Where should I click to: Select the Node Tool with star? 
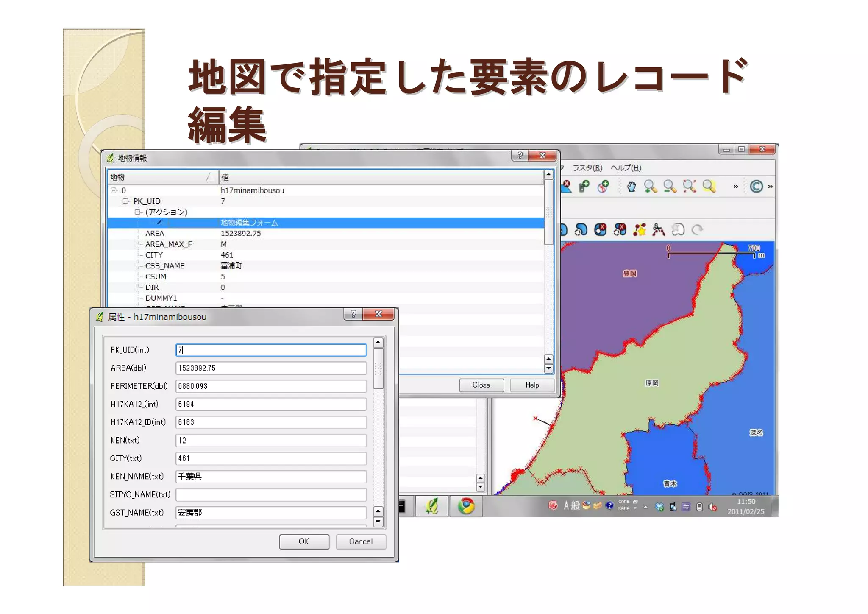(x=639, y=230)
